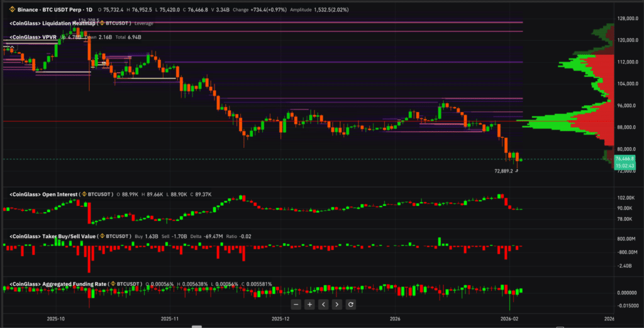Click the 128,000.0 price axis label

point(628,18)
